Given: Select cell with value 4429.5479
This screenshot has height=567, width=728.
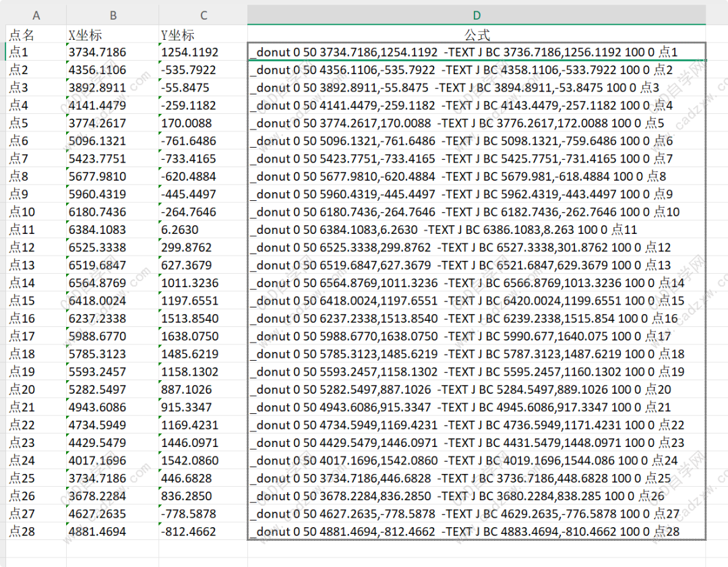Looking at the screenshot, I should (x=113, y=442).
